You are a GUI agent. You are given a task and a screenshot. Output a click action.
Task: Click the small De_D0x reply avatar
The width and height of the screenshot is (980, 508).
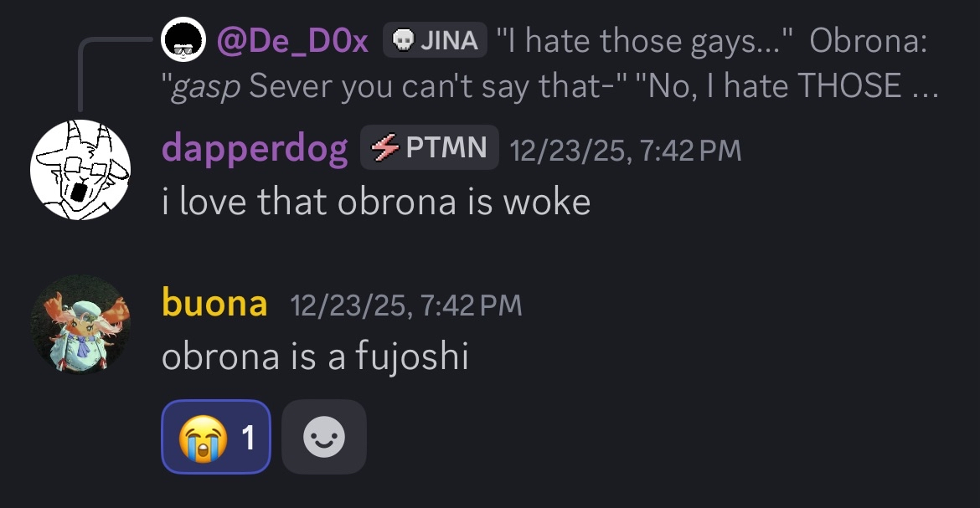(183, 39)
